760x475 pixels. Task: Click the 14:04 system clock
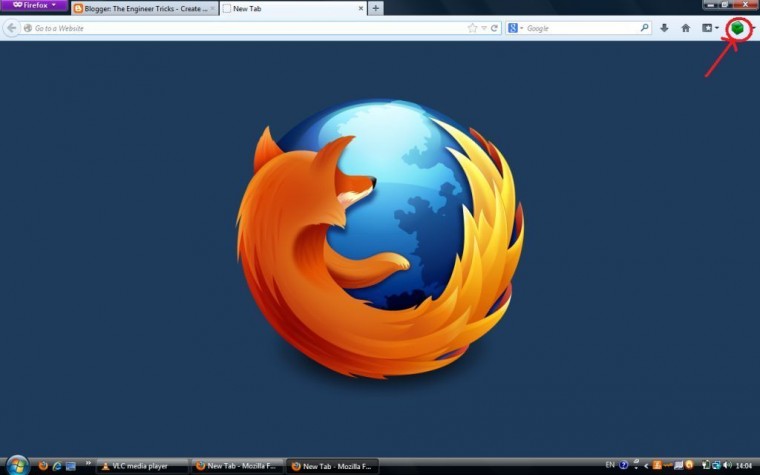click(x=744, y=466)
